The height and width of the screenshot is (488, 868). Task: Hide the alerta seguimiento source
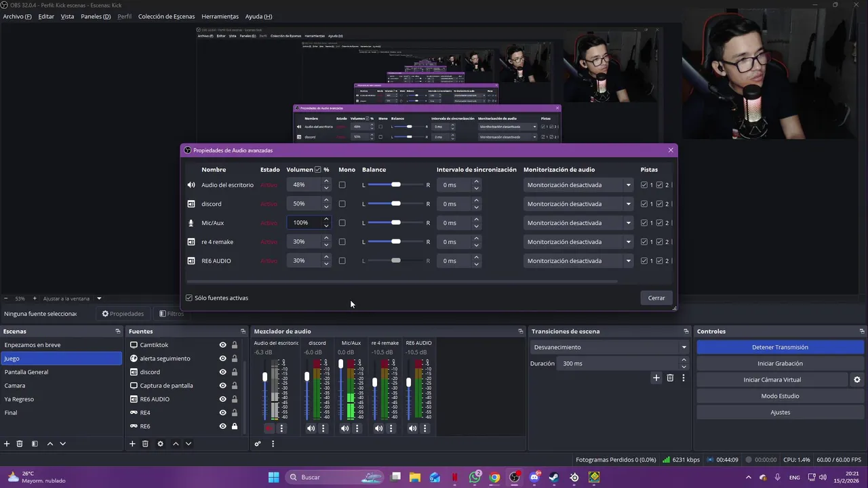pyautogui.click(x=222, y=359)
